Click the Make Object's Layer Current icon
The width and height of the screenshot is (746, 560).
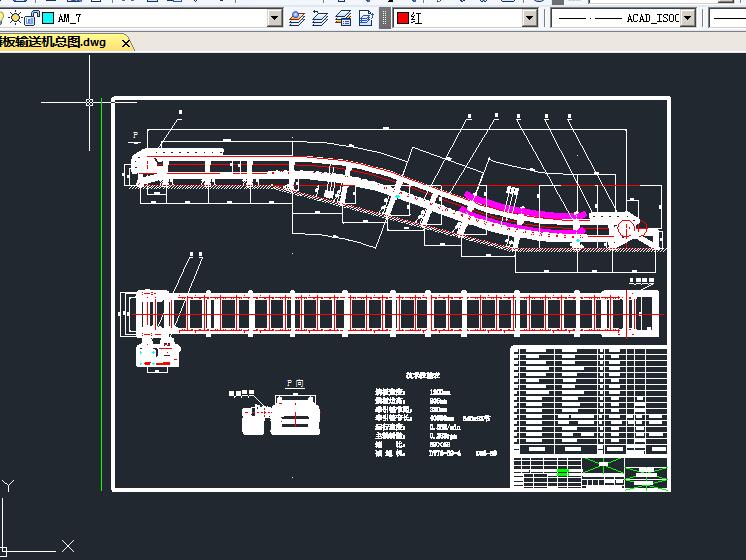pyautogui.click(x=297, y=18)
